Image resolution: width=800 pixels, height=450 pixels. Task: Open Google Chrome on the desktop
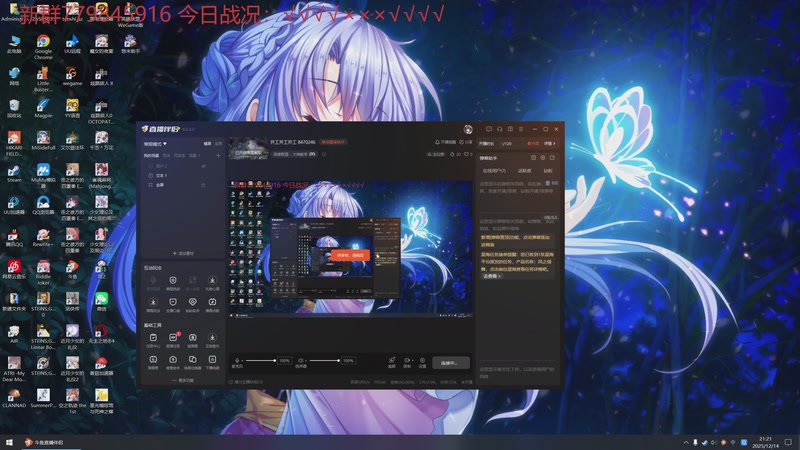(43, 45)
